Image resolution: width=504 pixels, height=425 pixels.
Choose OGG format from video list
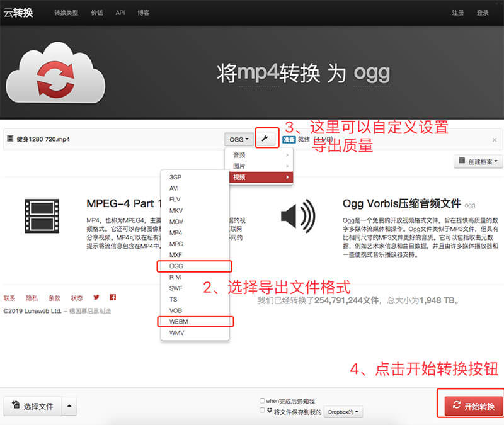[x=195, y=266]
